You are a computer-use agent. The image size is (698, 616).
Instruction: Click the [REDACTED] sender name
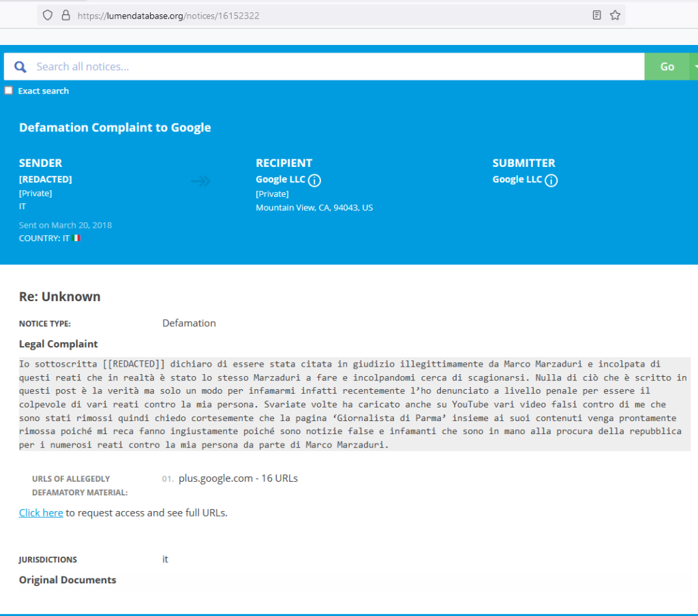pyautogui.click(x=46, y=179)
